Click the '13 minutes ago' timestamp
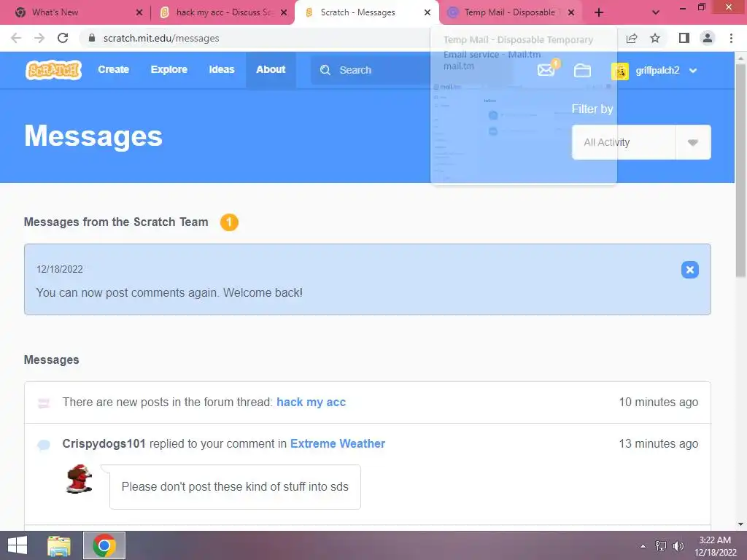Image resolution: width=747 pixels, height=560 pixels. pos(659,443)
